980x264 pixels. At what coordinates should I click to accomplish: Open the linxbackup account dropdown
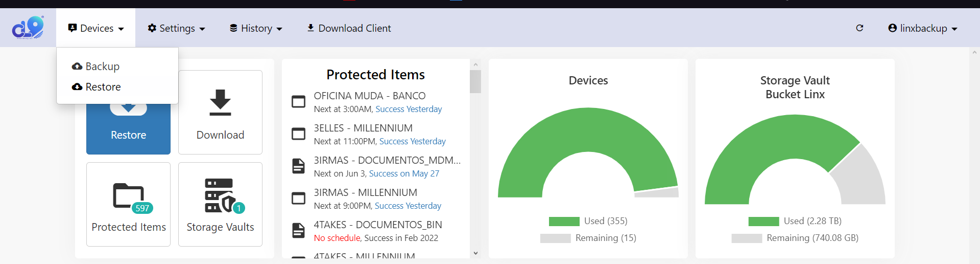click(922, 28)
